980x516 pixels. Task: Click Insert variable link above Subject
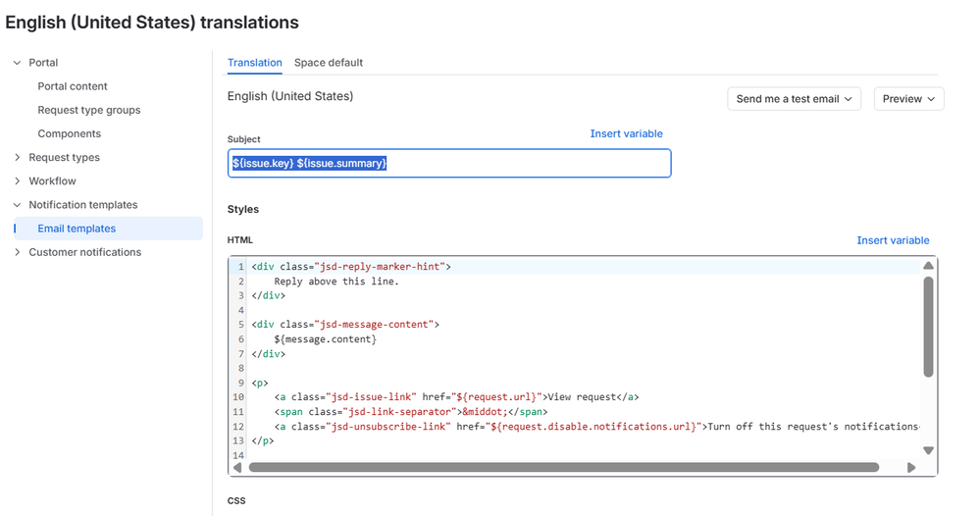click(626, 133)
